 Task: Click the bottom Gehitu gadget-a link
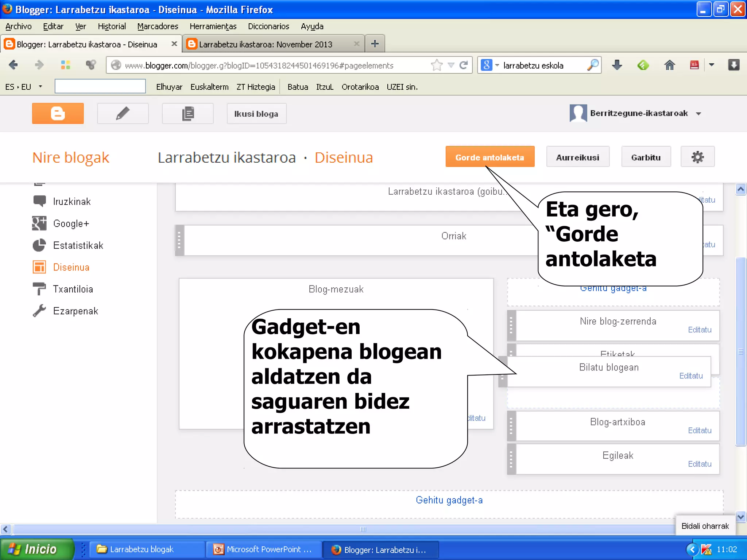click(x=449, y=500)
